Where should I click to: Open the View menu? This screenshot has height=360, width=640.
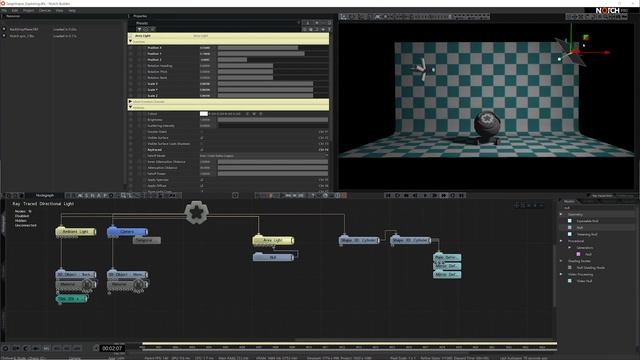click(x=60, y=10)
